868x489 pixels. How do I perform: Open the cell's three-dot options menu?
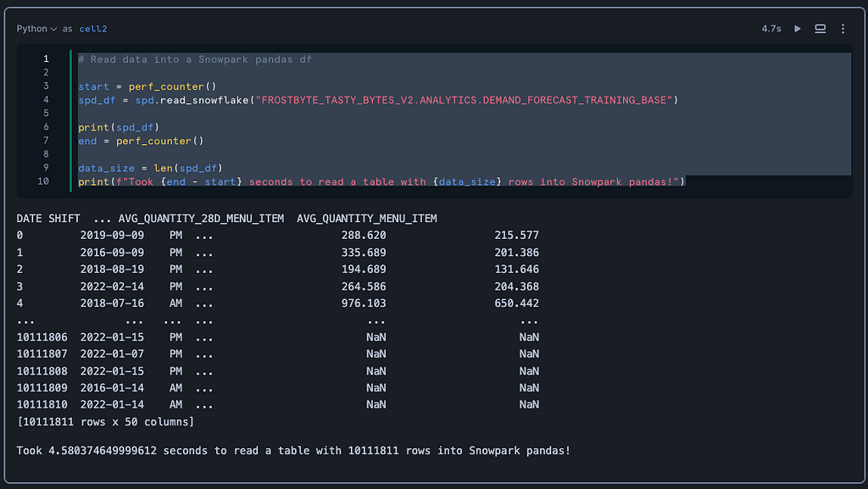(x=843, y=28)
